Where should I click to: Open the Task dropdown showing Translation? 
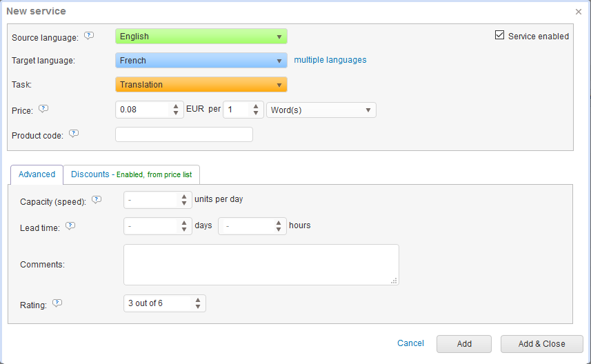[x=201, y=85]
